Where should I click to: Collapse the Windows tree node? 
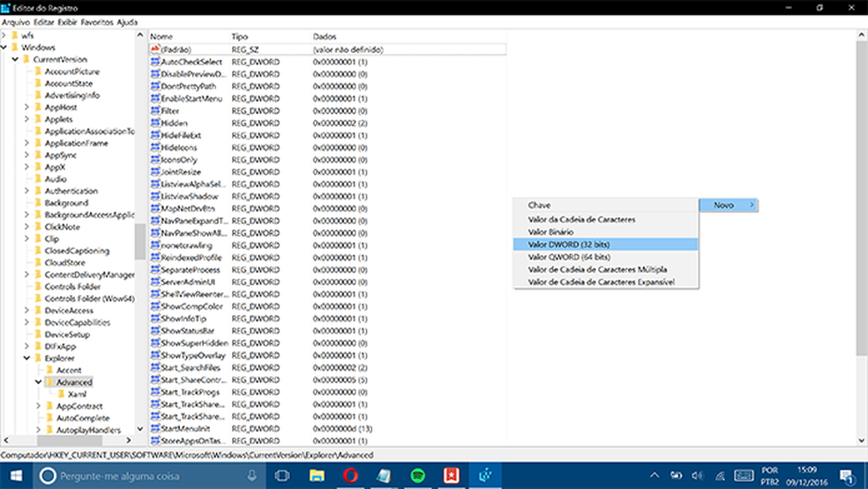point(4,47)
